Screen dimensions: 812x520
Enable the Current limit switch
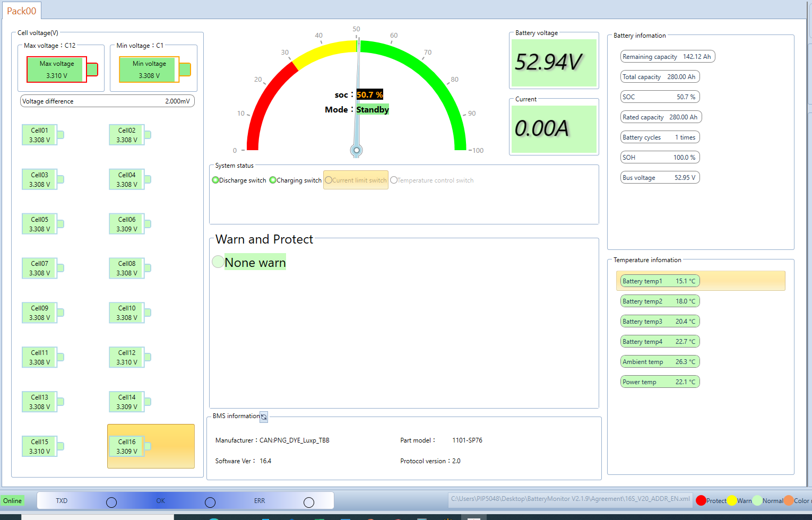click(329, 180)
